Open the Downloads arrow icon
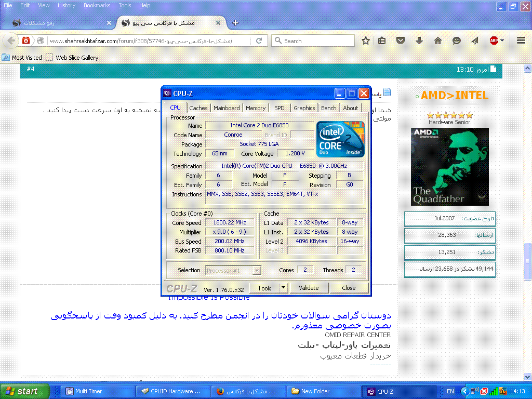 pos(419,41)
